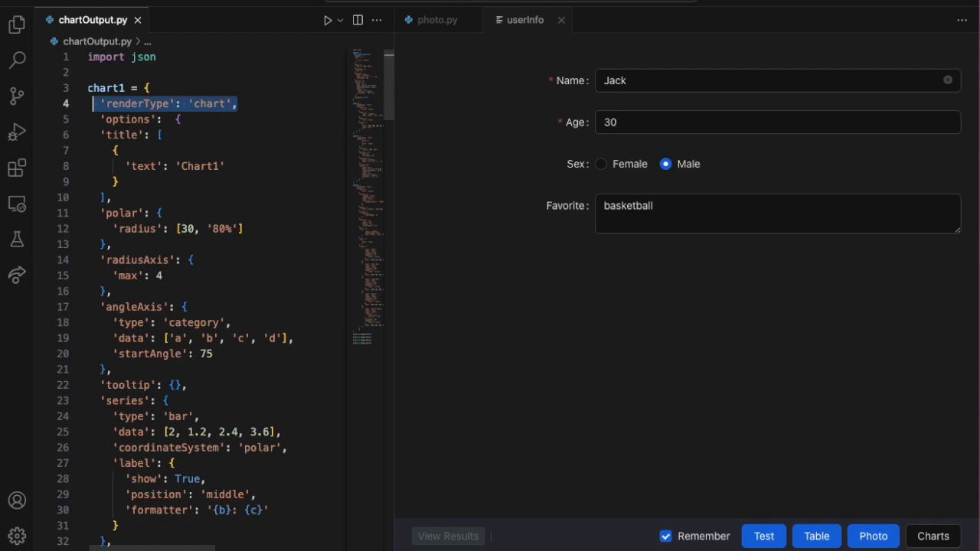
Task: Click the 'chart1 = {' code line
Action: tap(119, 88)
